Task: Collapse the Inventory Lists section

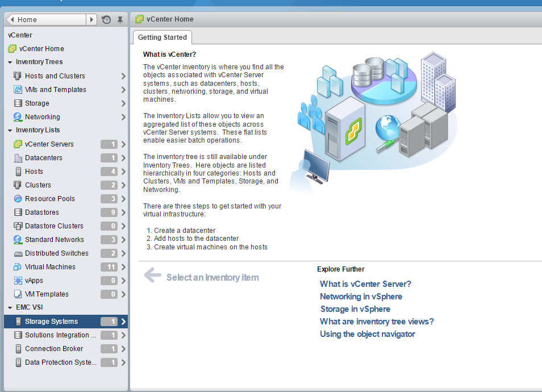Action: (x=10, y=131)
